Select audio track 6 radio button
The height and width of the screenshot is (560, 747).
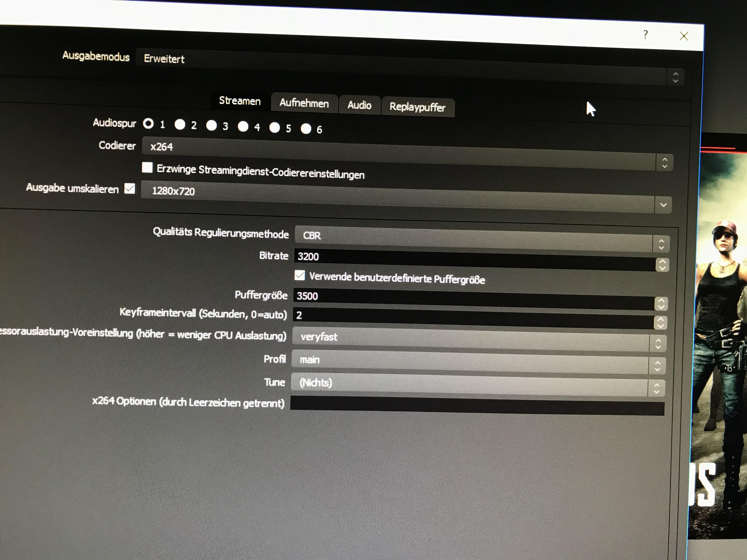pyautogui.click(x=306, y=129)
